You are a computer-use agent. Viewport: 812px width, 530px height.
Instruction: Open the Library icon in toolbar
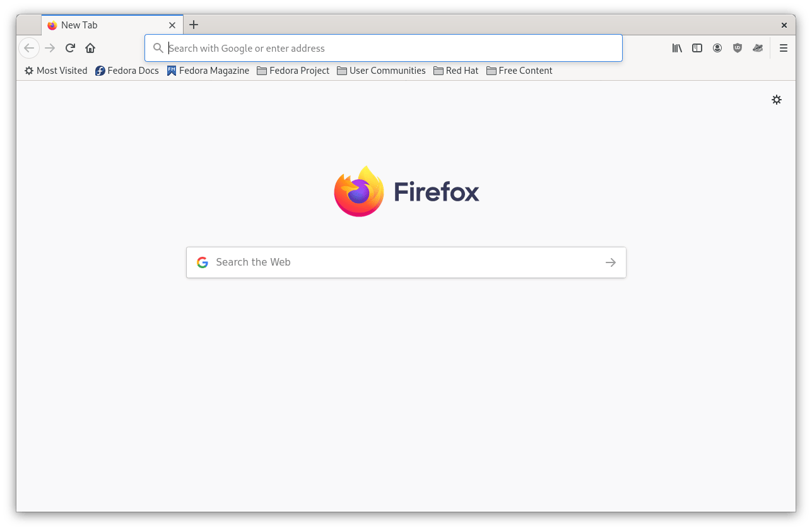coord(677,48)
